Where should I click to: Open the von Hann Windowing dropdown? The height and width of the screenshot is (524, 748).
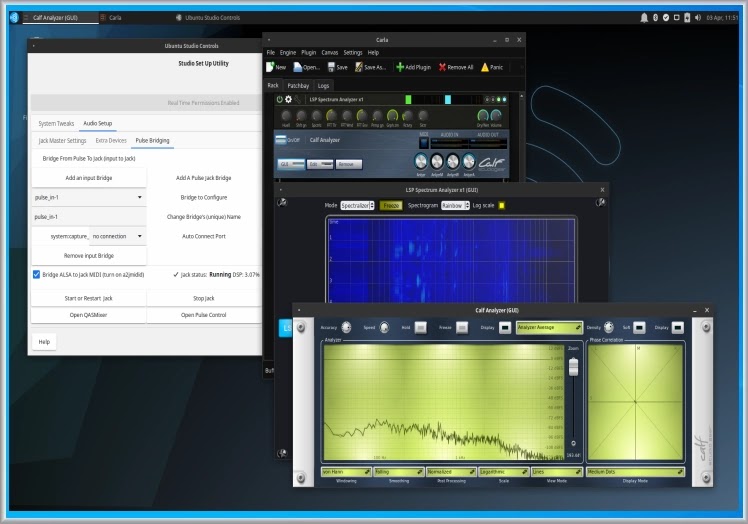(x=346, y=472)
